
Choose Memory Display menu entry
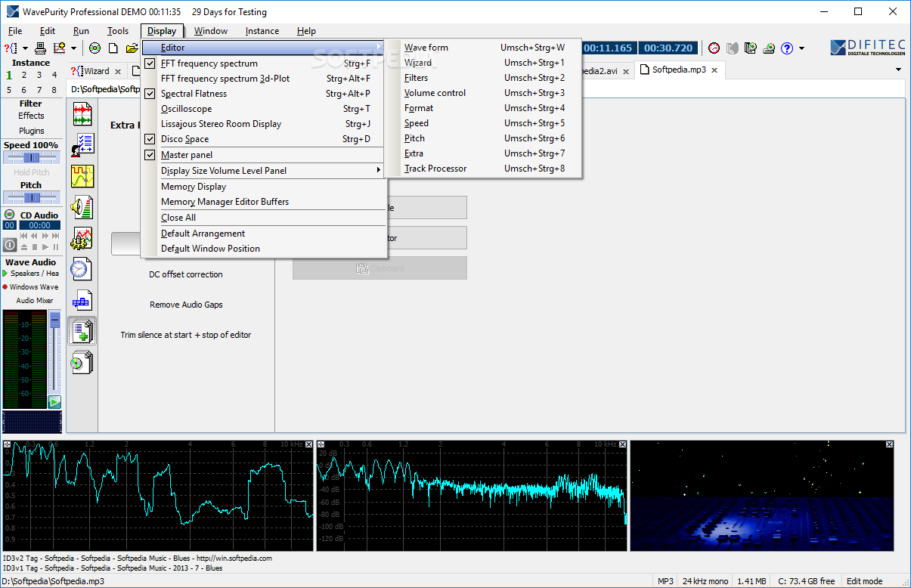(x=263, y=187)
